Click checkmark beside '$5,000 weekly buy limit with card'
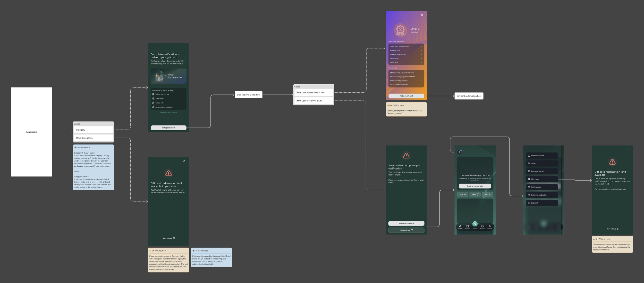Image resolution: width=644 pixels, height=283 pixels. 422,73
